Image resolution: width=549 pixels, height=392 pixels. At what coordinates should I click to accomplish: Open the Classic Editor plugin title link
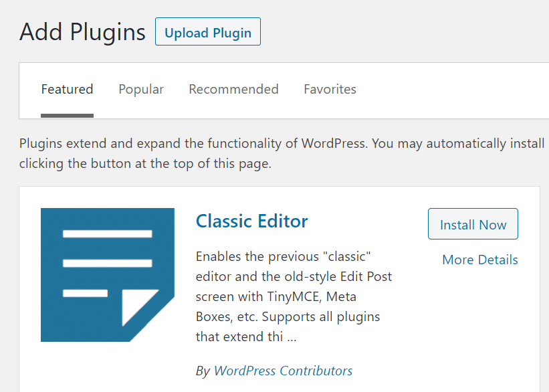251,221
